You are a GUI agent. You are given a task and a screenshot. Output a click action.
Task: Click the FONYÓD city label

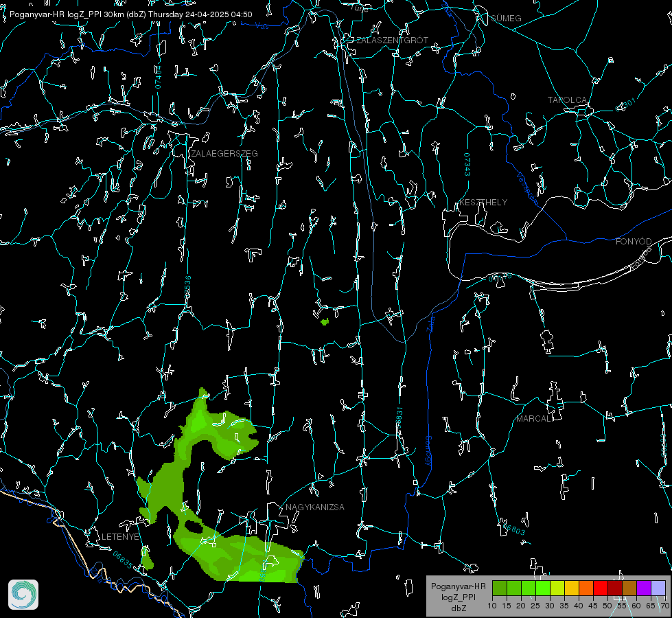tap(634, 242)
